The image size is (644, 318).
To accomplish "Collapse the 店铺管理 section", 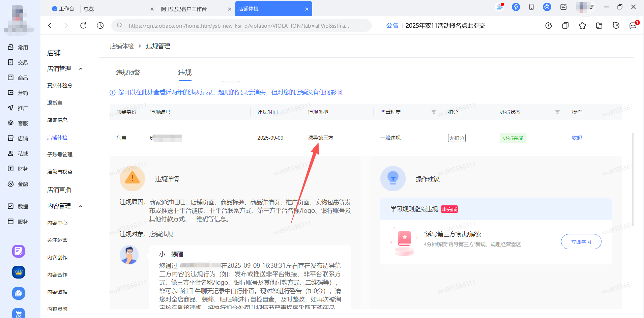I will point(81,68).
